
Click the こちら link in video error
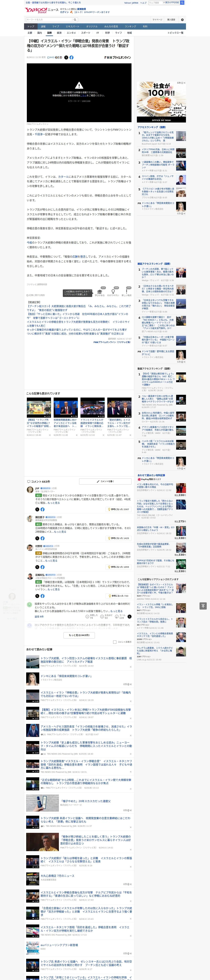click(83, 96)
